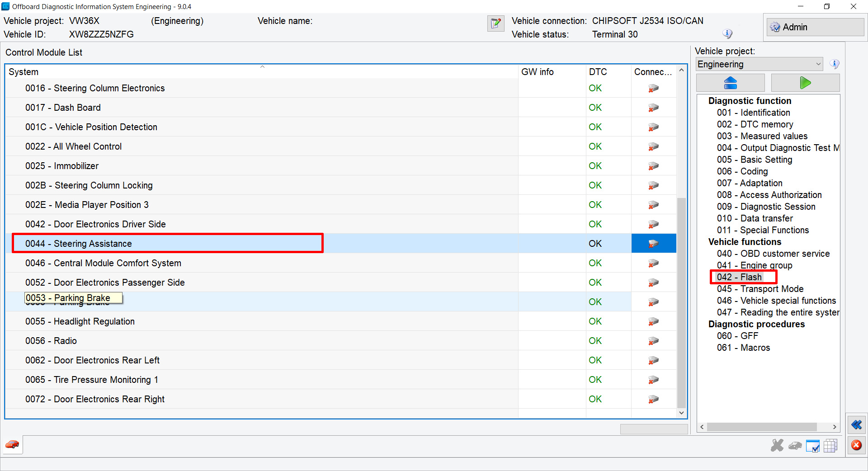
Task: Click the connection icon for Steering Column Electronics
Action: pos(653,89)
